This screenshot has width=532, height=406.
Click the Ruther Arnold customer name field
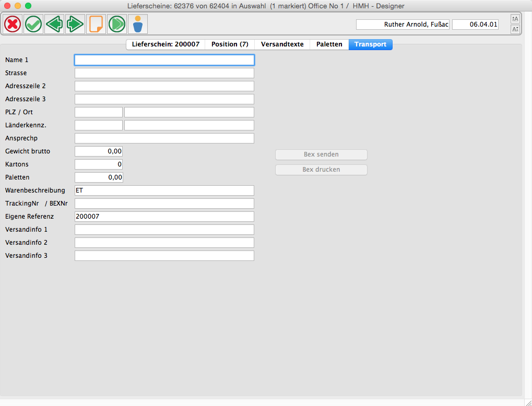[x=403, y=25]
